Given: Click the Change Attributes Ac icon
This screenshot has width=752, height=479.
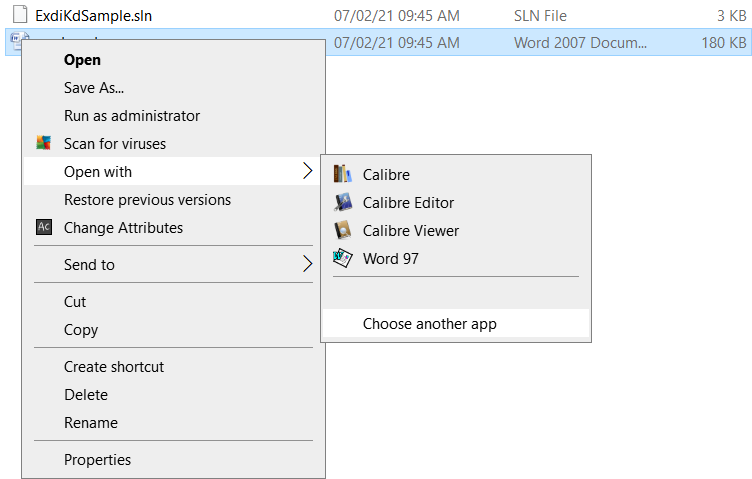Looking at the screenshot, I should pos(44,228).
